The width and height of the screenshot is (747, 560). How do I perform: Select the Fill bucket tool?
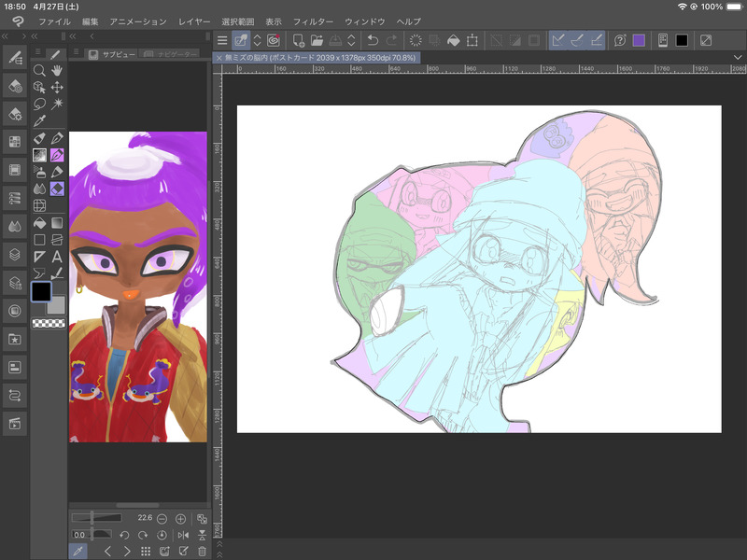[x=39, y=223]
